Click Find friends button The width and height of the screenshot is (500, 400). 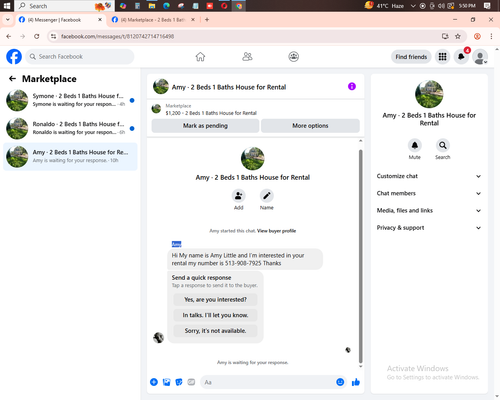411,57
